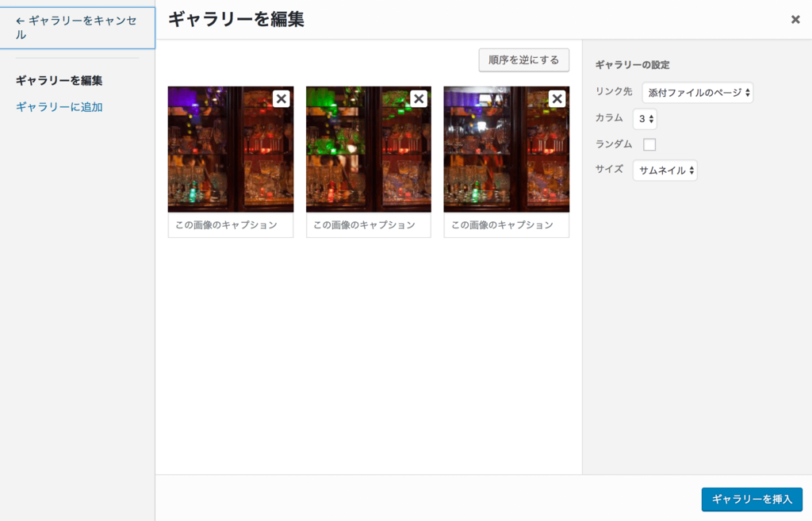
Task: Open the サイズ dropdown showing サムネイル
Action: pos(665,170)
